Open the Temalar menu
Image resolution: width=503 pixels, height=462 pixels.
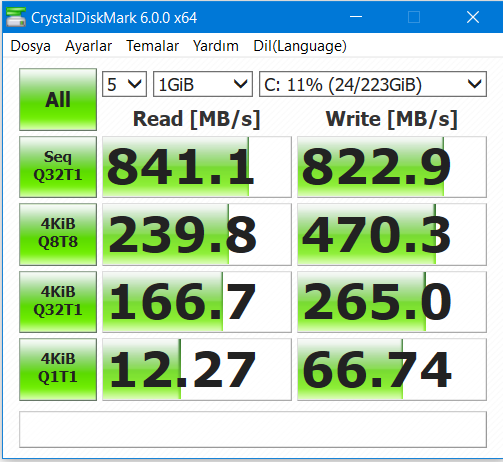coord(152,46)
